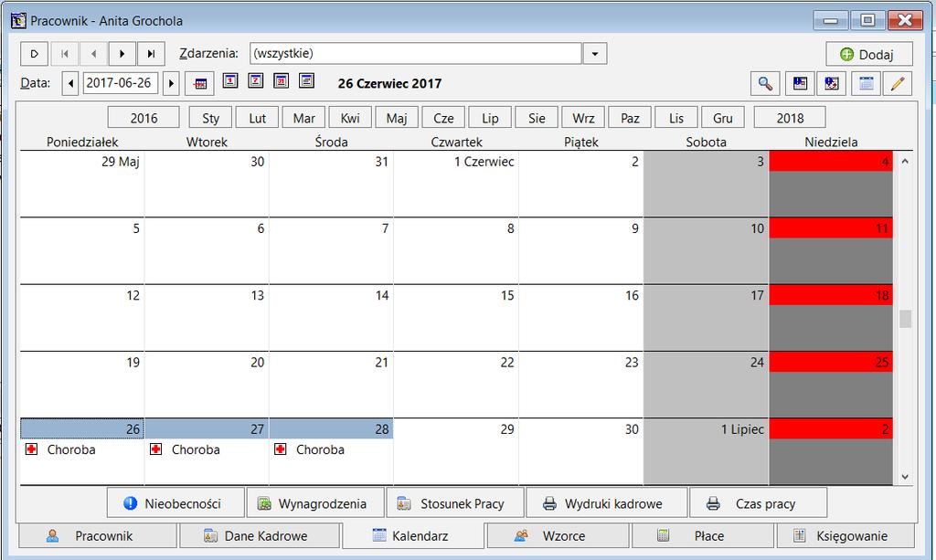Step the date back one day

[x=70, y=83]
